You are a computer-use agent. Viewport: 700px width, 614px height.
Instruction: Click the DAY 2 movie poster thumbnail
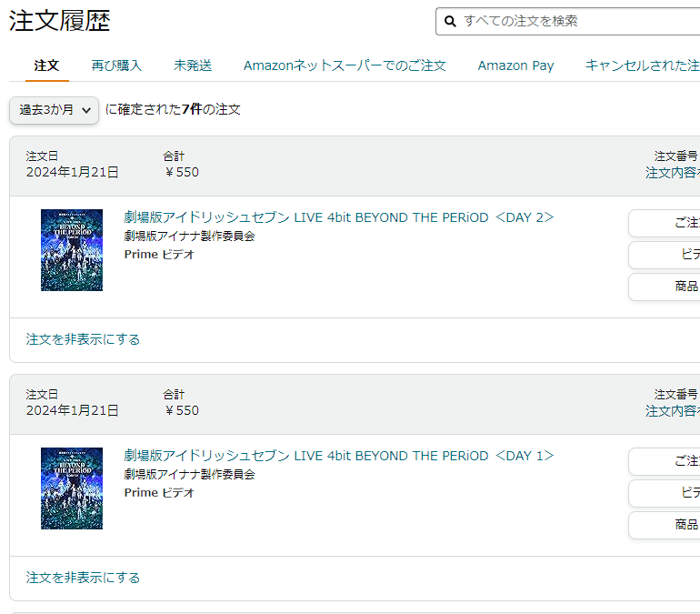(x=72, y=250)
